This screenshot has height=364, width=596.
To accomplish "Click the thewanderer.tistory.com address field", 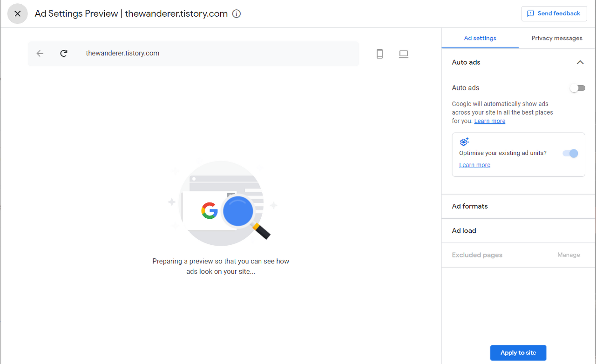I will click(194, 54).
